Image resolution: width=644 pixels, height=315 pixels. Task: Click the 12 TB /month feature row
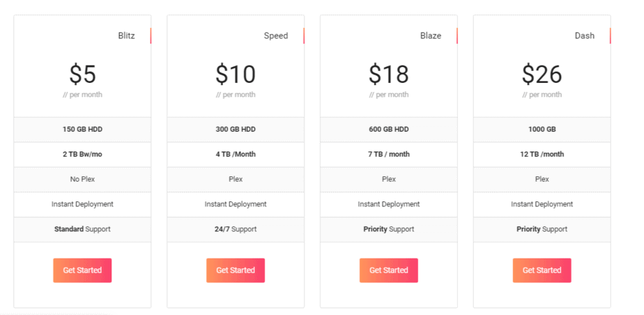tap(542, 154)
